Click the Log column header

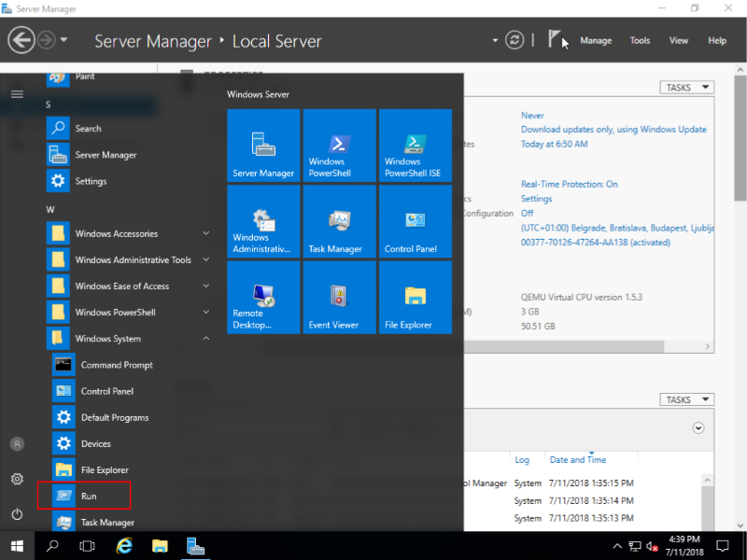click(x=522, y=460)
